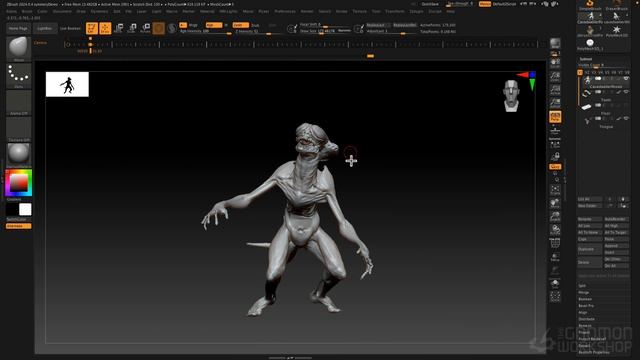Click the Gizmo 3D sphere icon
640x360 pixels.
point(159,28)
